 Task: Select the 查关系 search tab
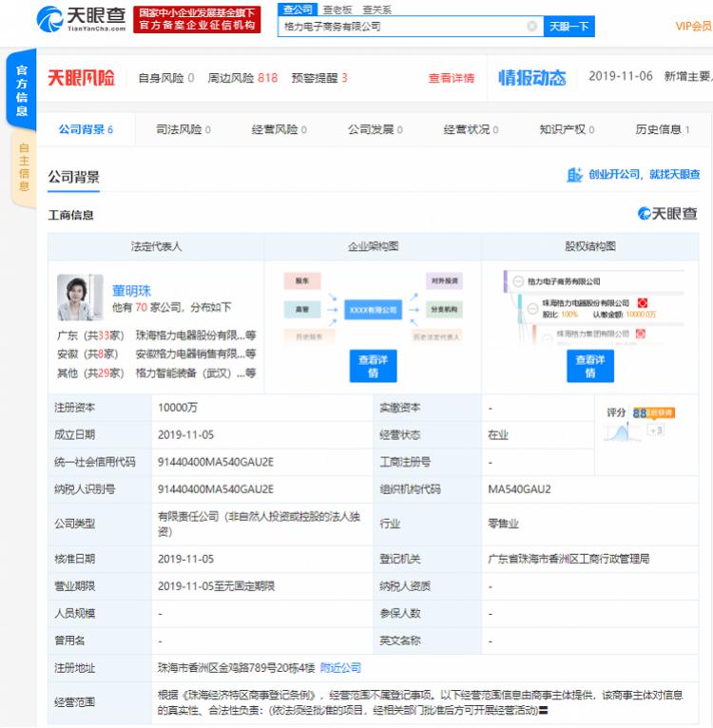[376, 10]
